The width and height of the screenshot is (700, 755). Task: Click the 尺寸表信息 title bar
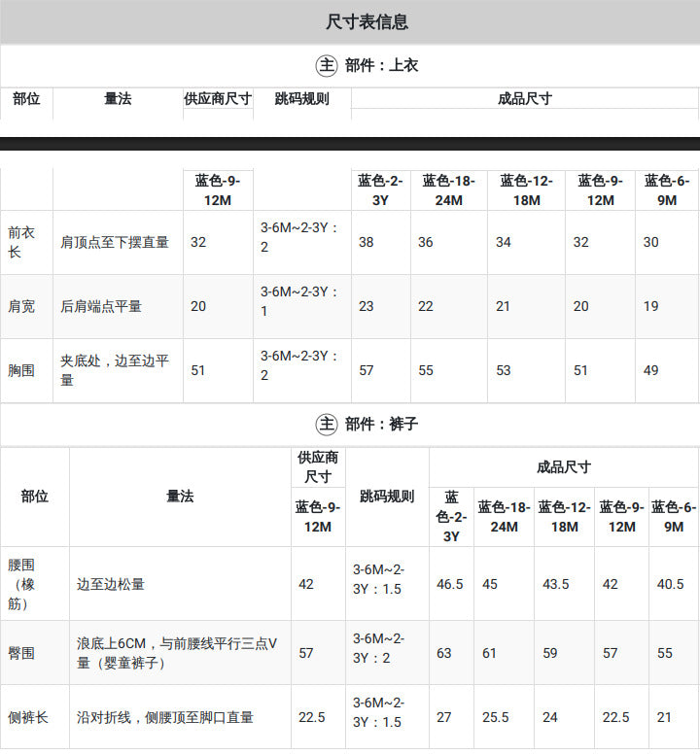(x=350, y=22)
